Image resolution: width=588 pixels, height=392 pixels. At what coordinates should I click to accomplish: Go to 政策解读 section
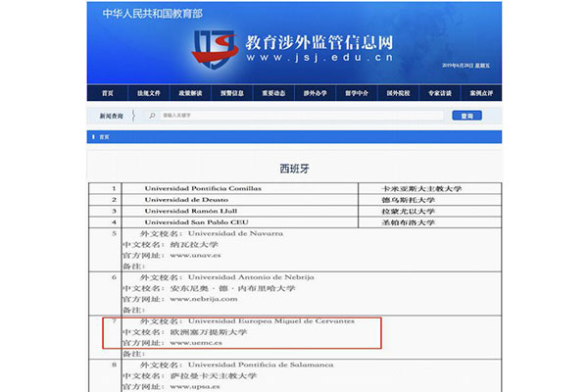tap(189, 93)
